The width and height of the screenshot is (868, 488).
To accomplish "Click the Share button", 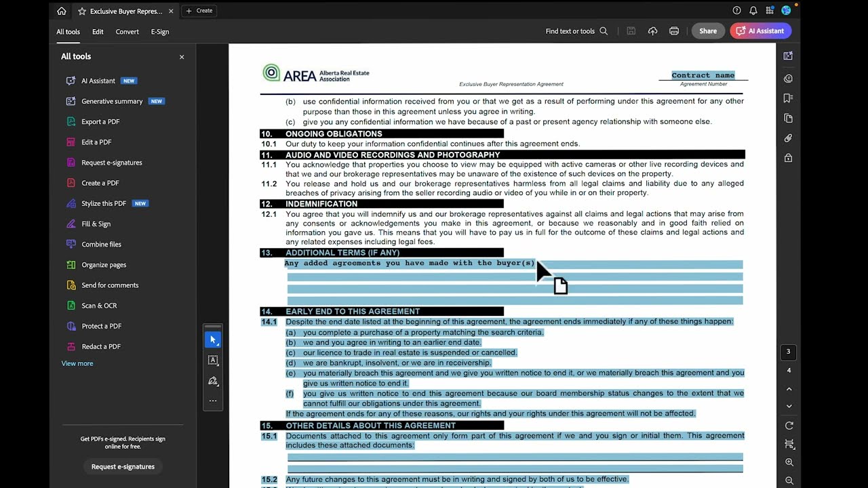I will [708, 31].
